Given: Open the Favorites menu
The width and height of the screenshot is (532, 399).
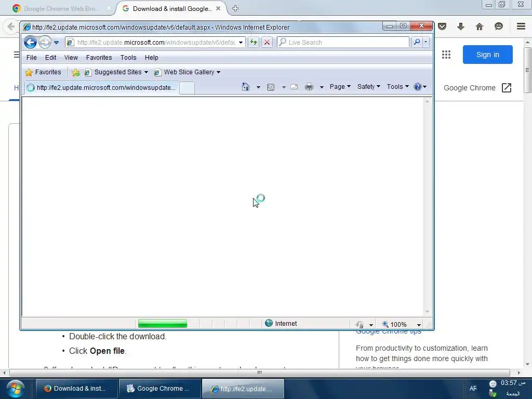Looking at the screenshot, I should tap(99, 58).
